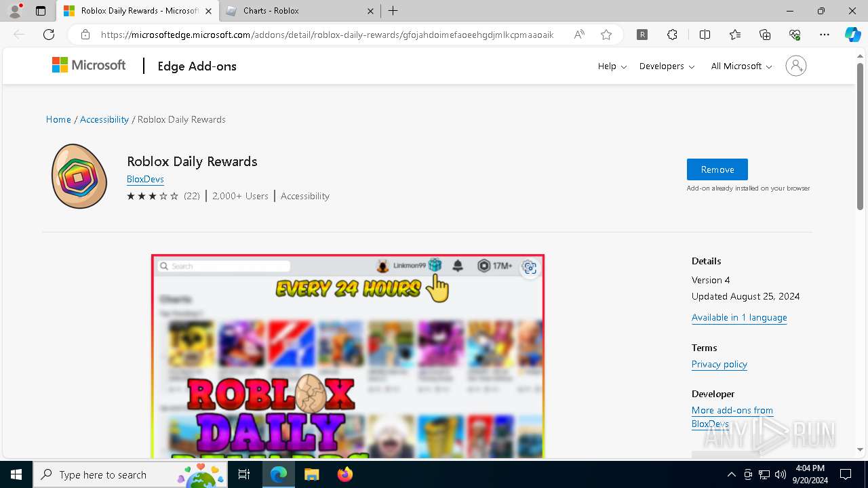868x488 pixels.
Task: Click the address bar URL field
Action: coord(328,35)
